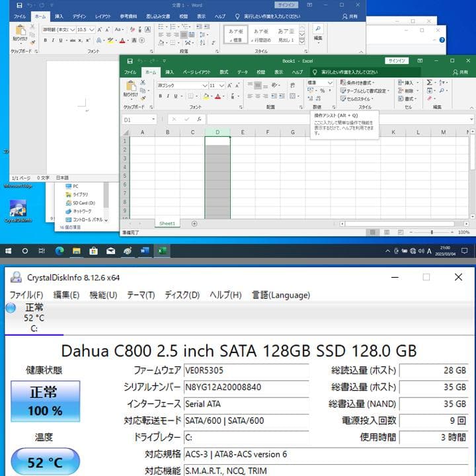This screenshot has height=476, width=476.
Task: Toggle Underline in the Word ribbon
Action: [61, 40]
